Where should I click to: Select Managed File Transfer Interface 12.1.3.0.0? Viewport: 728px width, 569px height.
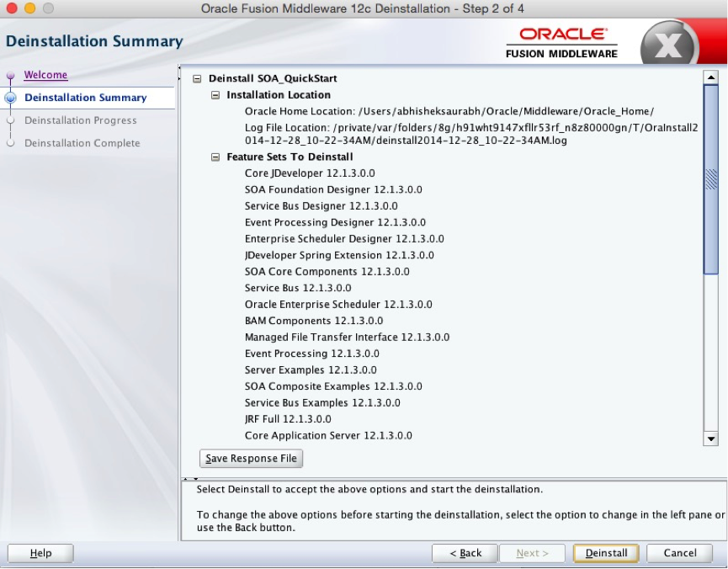347,338
